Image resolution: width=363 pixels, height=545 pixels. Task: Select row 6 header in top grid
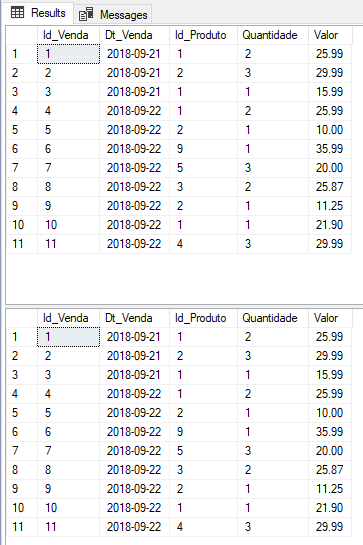tap(22, 149)
